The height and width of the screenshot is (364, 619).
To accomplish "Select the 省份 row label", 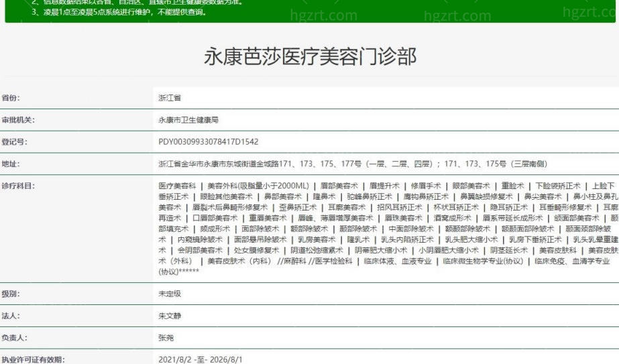I will (x=11, y=98).
